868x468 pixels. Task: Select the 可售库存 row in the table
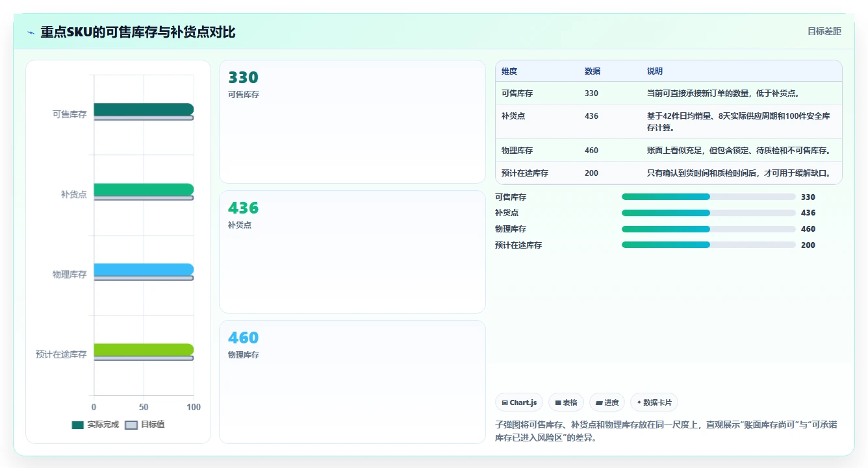click(669, 93)
